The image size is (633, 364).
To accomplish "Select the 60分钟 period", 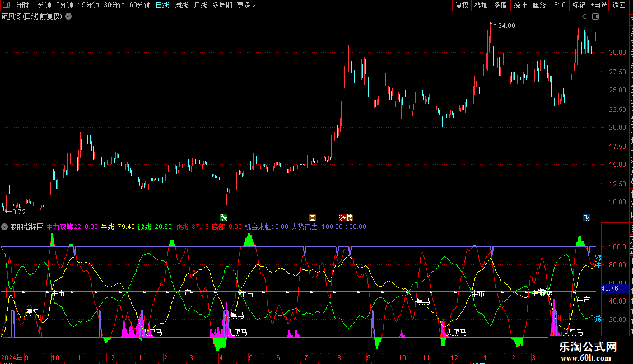I will coord(140,5).
